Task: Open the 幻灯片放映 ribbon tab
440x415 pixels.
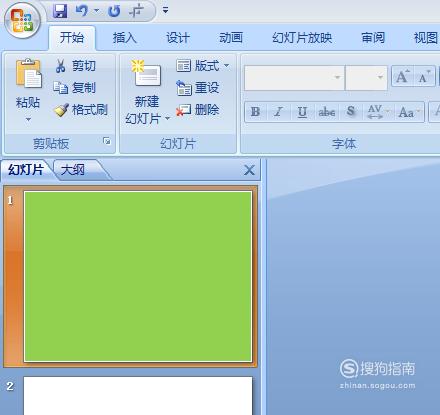Action: coord(302,38)
